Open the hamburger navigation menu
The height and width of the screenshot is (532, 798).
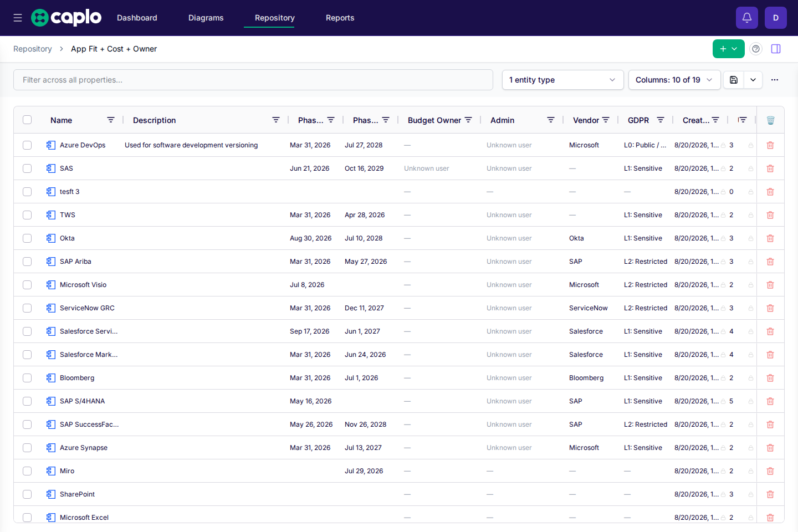click(18, 18)
